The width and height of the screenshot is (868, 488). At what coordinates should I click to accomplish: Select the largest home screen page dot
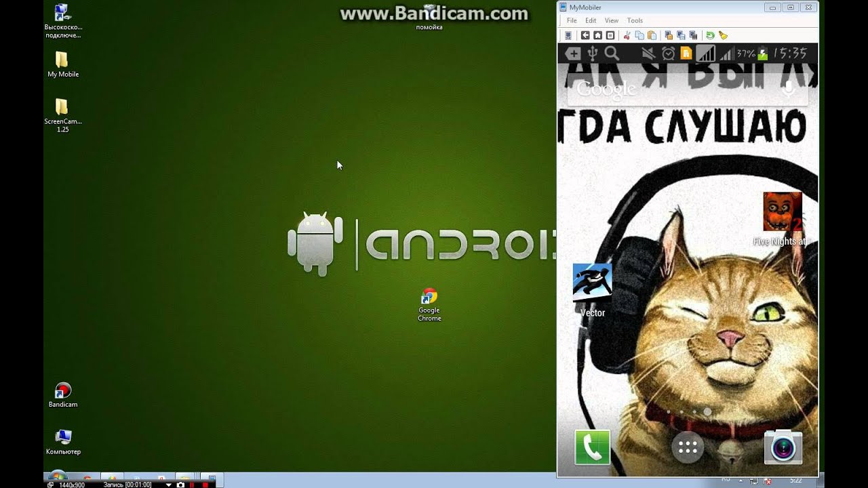tap(707, 411)
